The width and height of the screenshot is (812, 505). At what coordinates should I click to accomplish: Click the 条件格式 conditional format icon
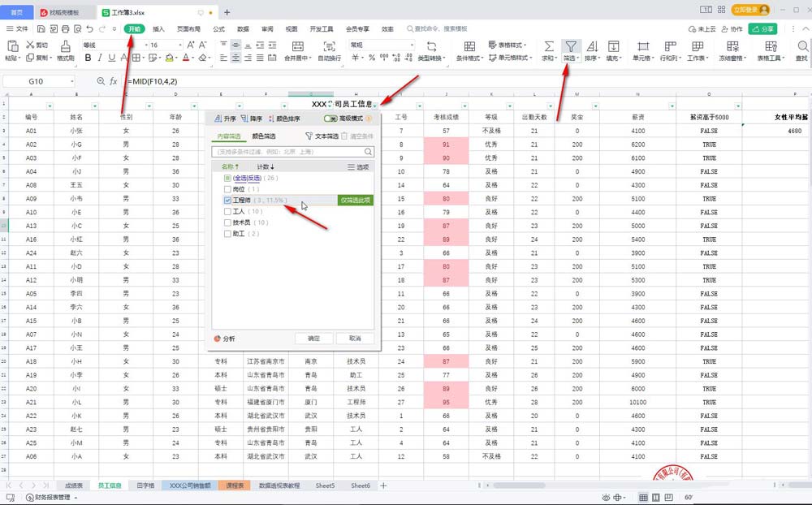[469, 46]
